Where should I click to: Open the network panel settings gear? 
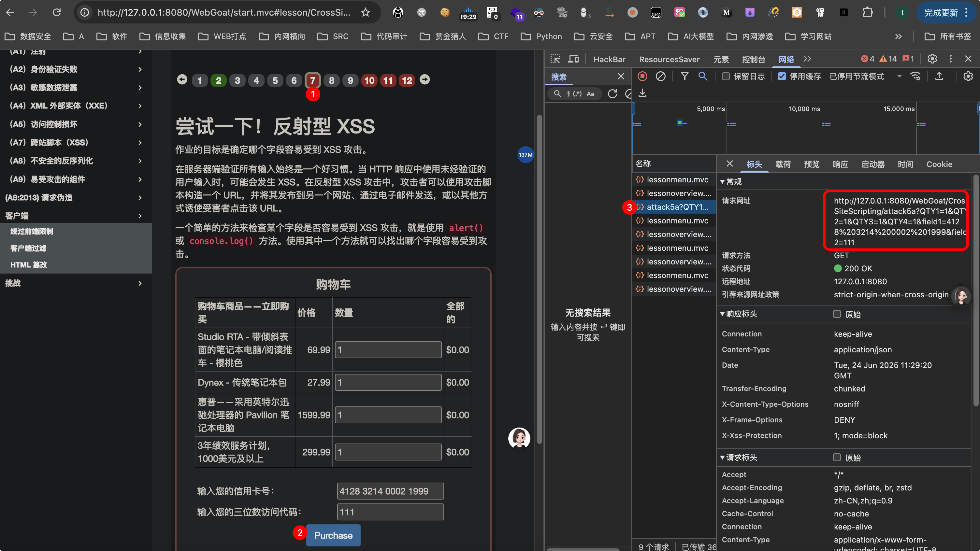click(968, 77)
